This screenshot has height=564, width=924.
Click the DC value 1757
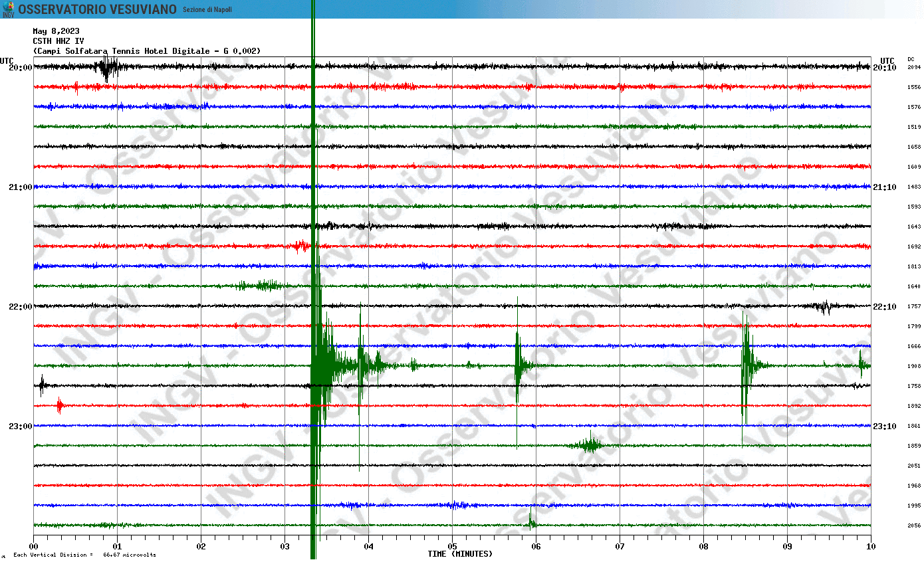pos(914,306)
